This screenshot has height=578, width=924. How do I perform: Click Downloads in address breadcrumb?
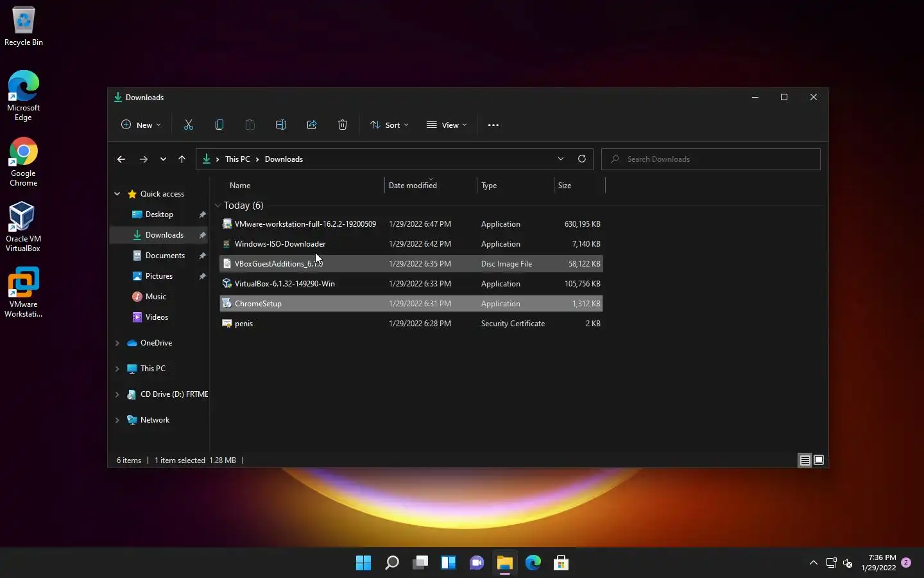pos(284,159)
